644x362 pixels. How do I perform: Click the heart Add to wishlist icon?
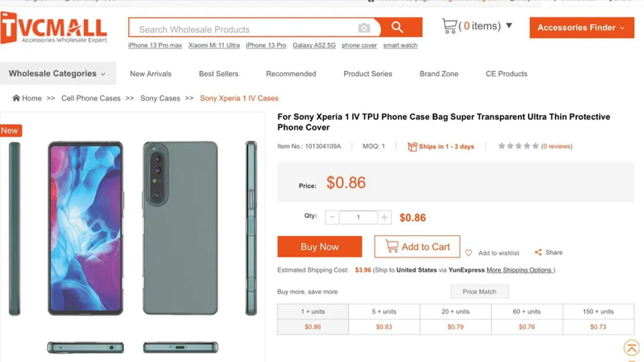[x=469, y=253]
